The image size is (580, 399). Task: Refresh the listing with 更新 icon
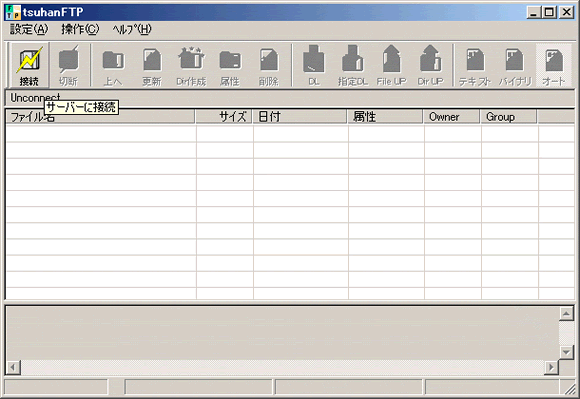152,65
